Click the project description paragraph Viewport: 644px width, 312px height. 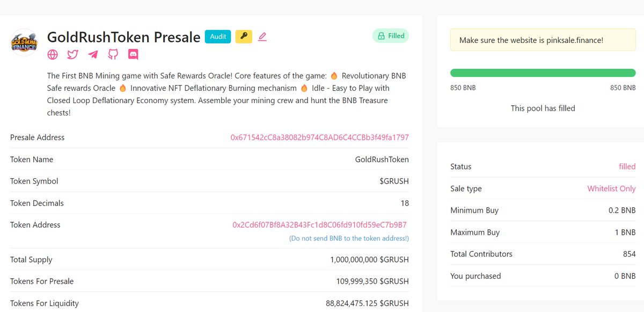(227, 95)
